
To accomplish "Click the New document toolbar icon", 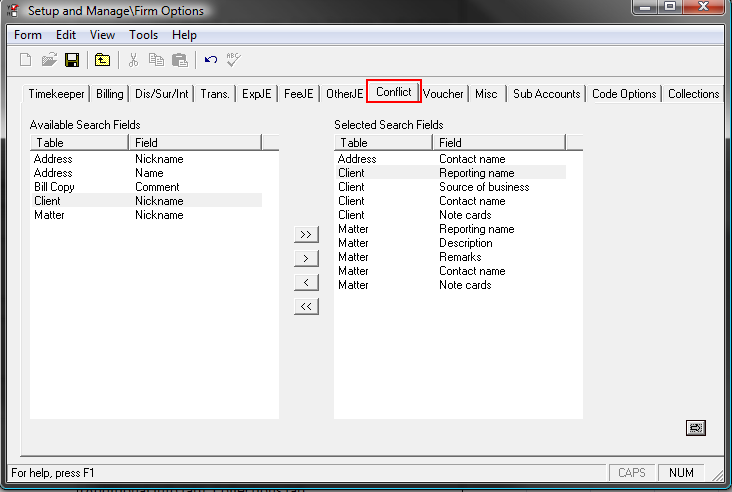I will point(26,60).
